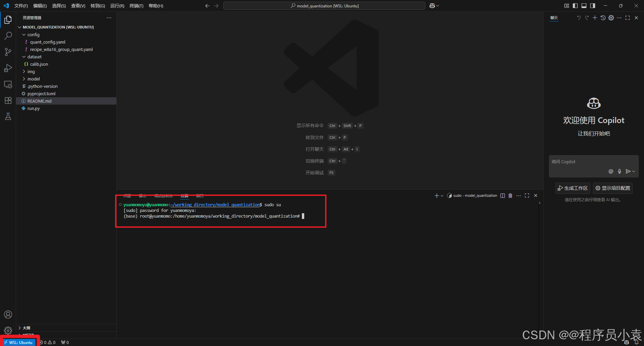Open the Search view in activity bar

[8, 36]
